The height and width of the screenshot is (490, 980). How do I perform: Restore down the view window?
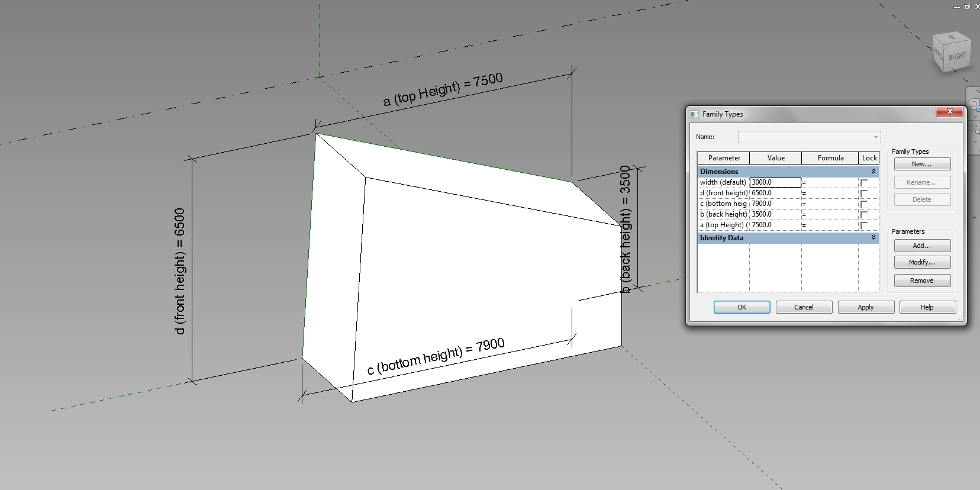[x=967, y=7]
